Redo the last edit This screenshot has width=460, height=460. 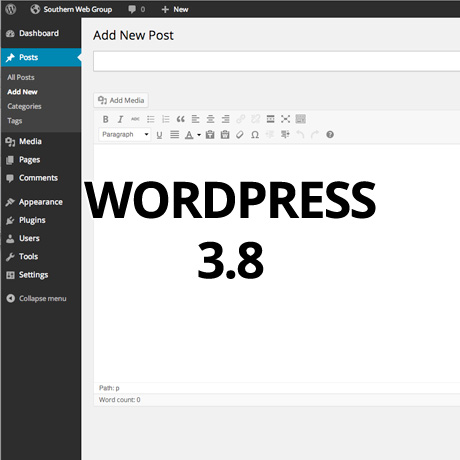315,135
